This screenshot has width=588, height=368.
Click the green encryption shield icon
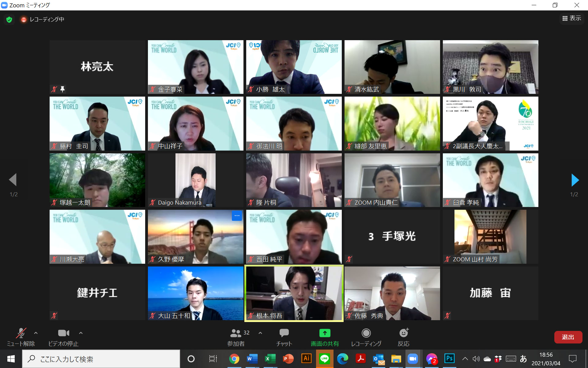click(x=9, y=20)
